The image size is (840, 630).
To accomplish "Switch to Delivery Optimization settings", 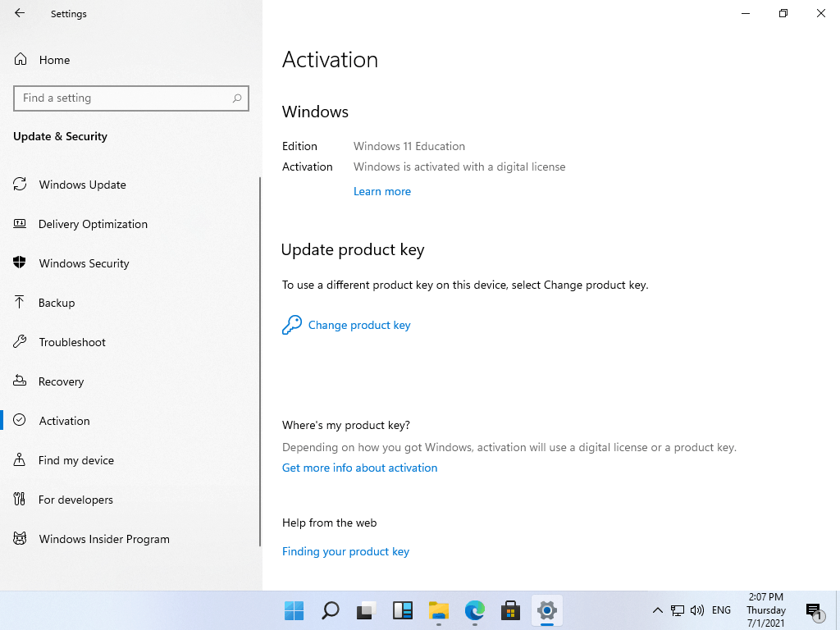I will pyautogui.click(x=20, y=224).
